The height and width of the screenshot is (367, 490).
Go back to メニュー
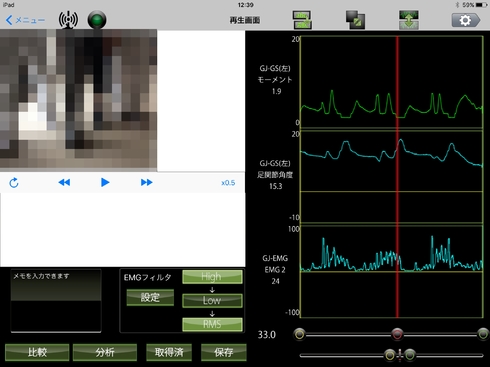25,20
